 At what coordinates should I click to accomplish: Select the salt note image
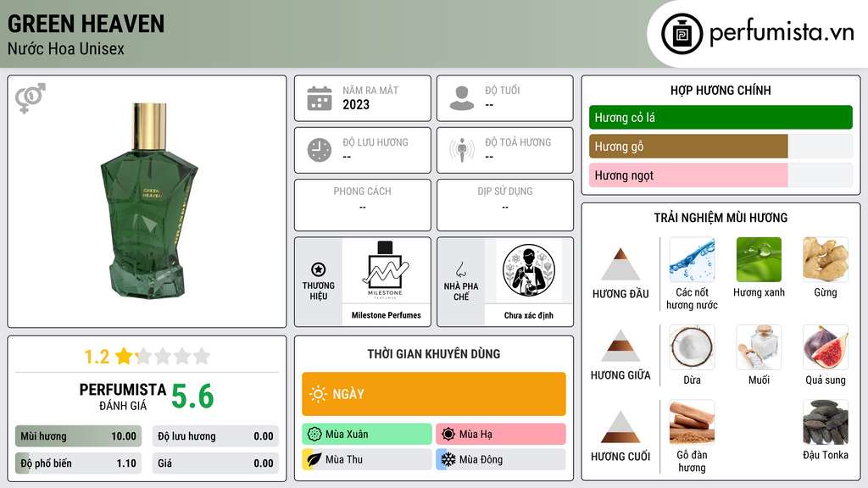coord(759,347)
